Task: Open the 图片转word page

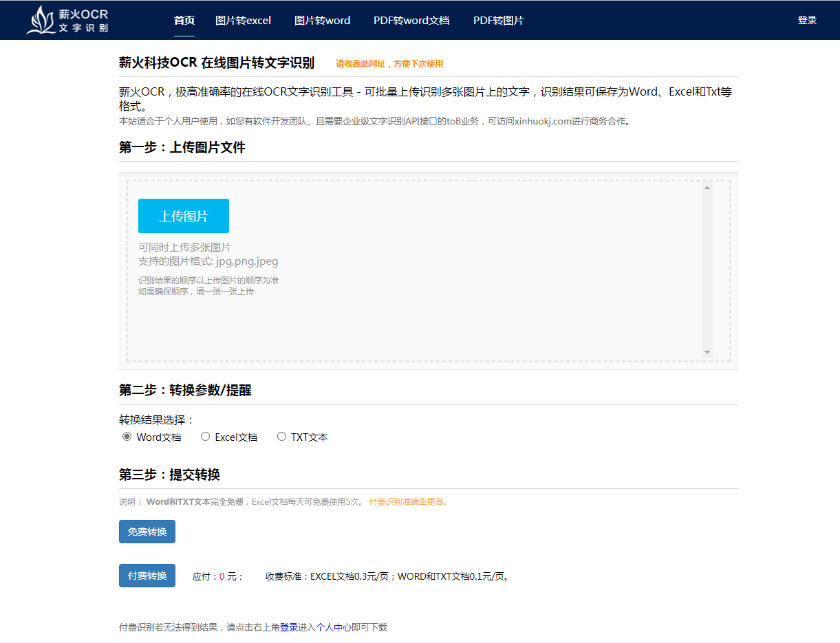Action: coord(322,21)
